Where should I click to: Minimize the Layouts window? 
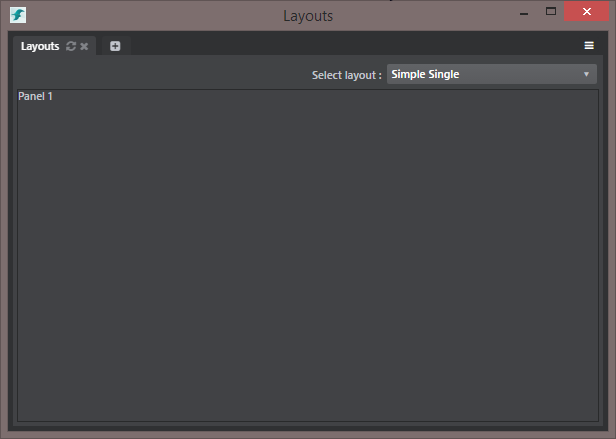(521, 12)
